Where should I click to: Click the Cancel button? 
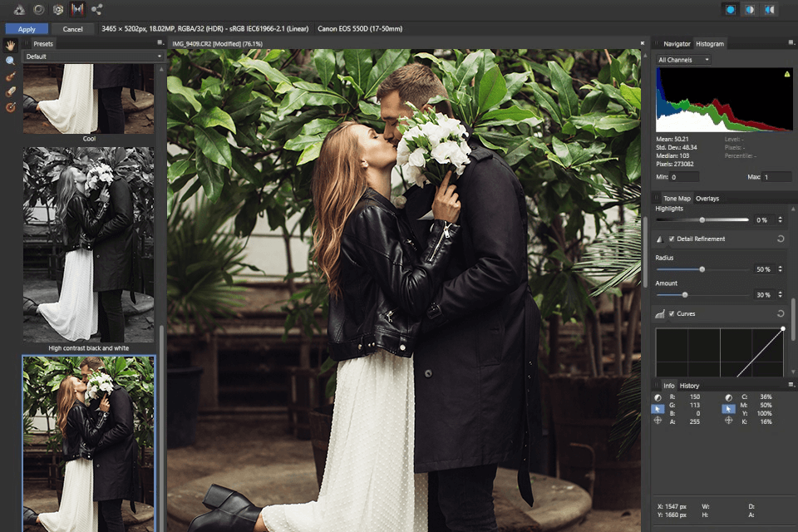coord(73,29)
